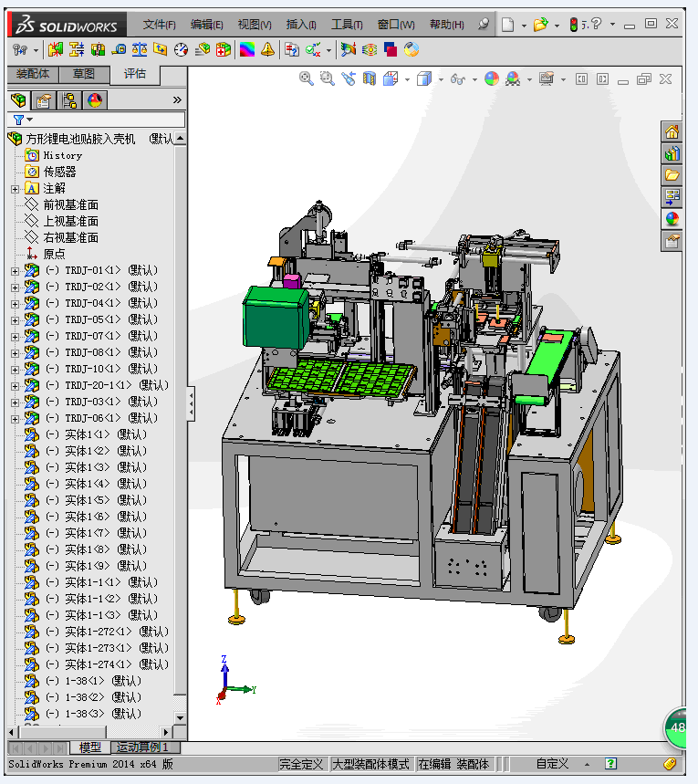This screenshot has width=698, height=784.
Task: Click the traffic light Rebuild icon
Action: (574, 24)
